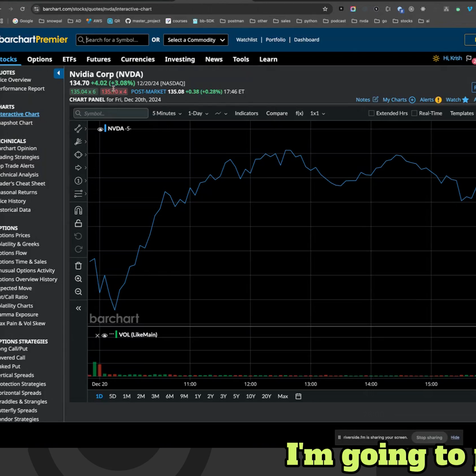476x476 pixels.
Task: Open the ETFs menu
Action: click(x=69, y=59)
